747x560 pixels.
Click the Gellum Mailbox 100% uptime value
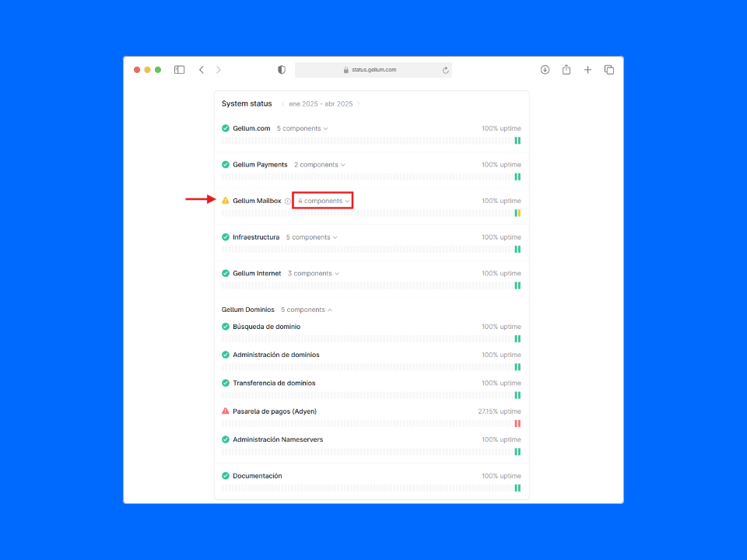tap(501, 201)
